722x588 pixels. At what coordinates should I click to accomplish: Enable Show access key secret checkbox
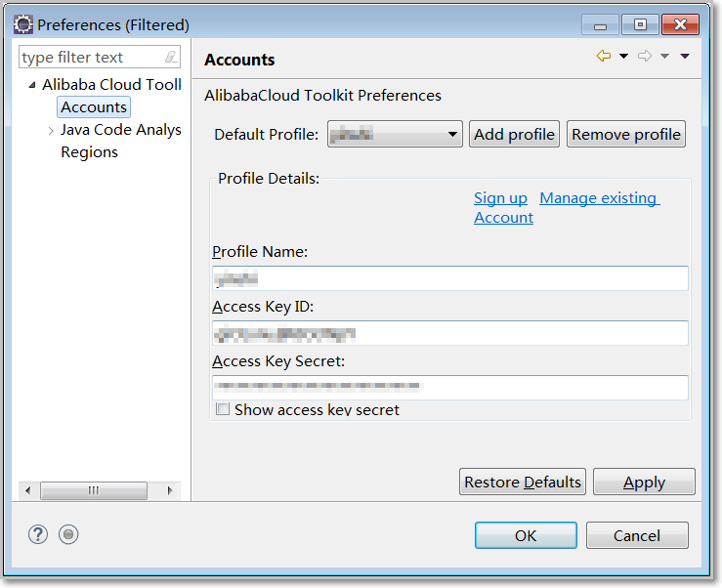223,409
